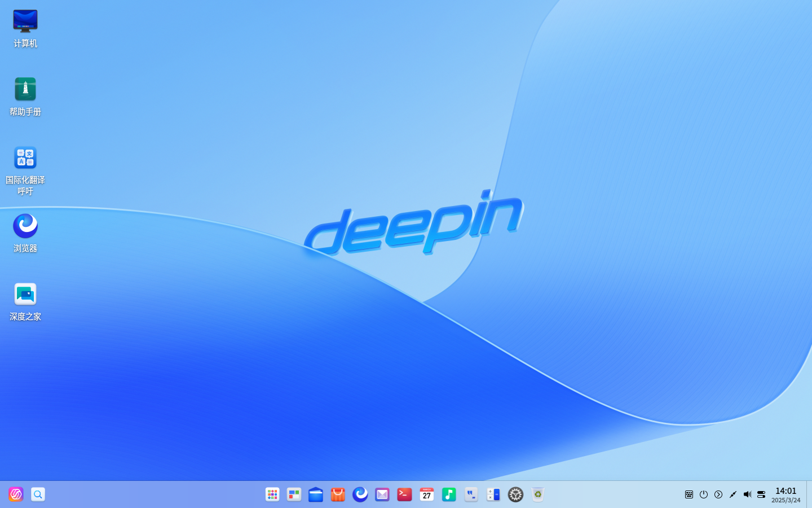Click the network plug tray icon

coord(733,494)
